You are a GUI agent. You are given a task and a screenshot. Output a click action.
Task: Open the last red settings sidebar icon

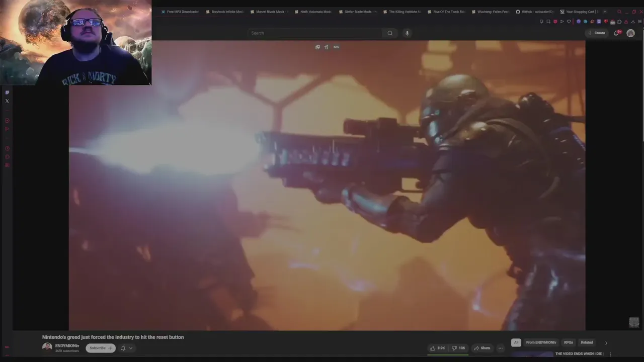(x=7, y=165)
